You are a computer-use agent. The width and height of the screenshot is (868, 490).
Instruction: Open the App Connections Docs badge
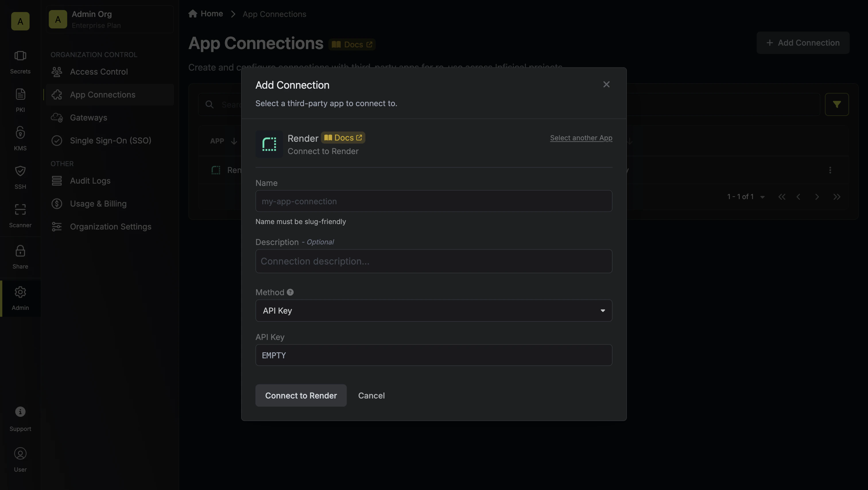(x=352, y=44)
